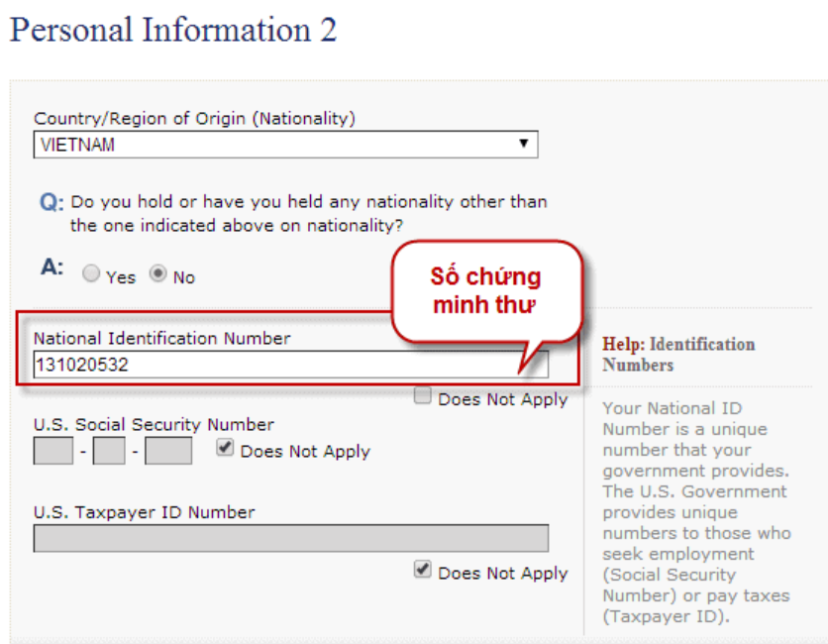Uncheck Does Not Apply beside Social Security Number
The image size is (828, 644).
click(225, 449)
